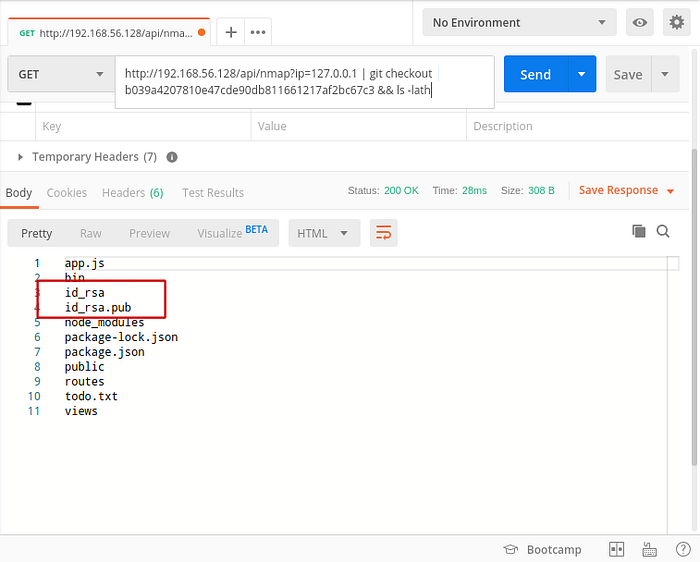Click info icon beside Temporary Headers
The image size is (700, 562).
pos(172,157)
